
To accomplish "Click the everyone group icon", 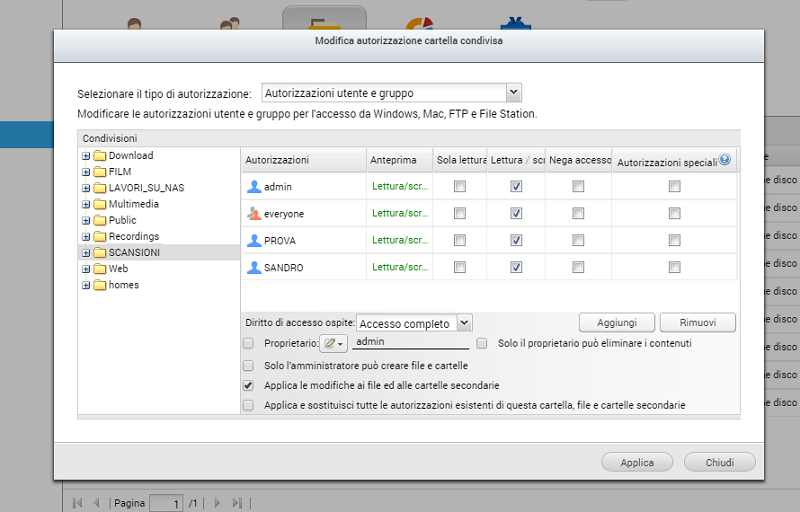I will (x=253, y=213).
